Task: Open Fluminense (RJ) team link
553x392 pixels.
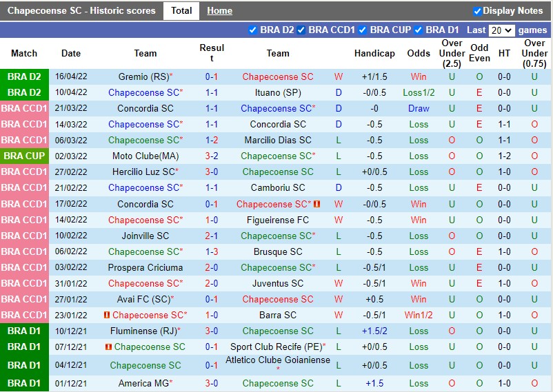Action: pos(144,331)
